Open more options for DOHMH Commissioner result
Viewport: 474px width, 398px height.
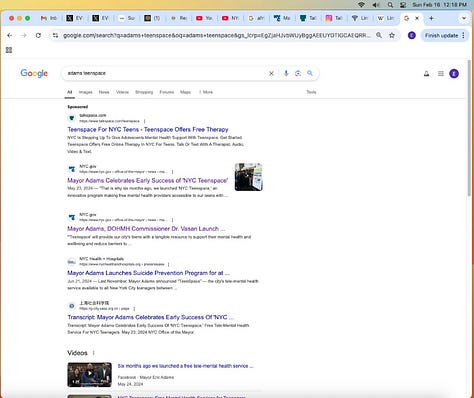(x=172, y=220)
